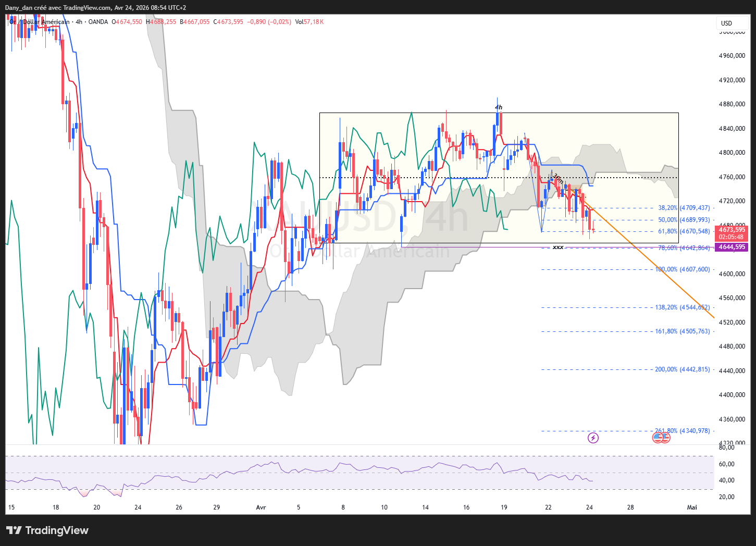
Task: Click the 4840,000 price axis label
Action: point(732,129)
